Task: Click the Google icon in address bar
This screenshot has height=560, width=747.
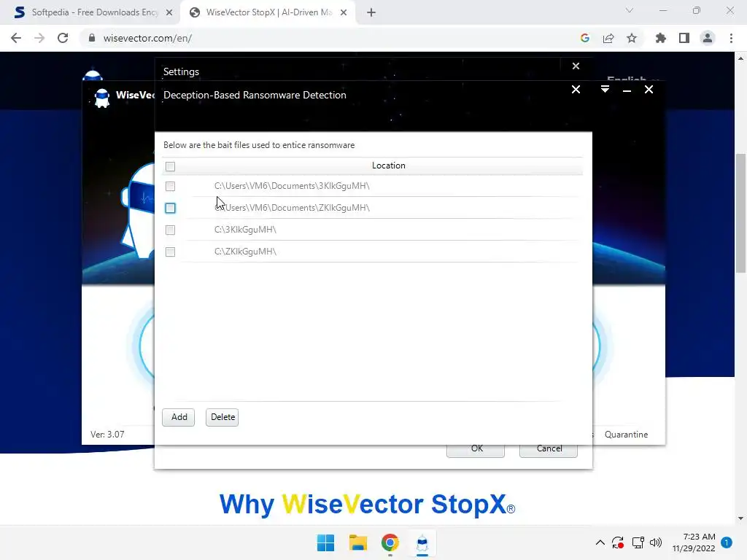Action: click(585, 38)
